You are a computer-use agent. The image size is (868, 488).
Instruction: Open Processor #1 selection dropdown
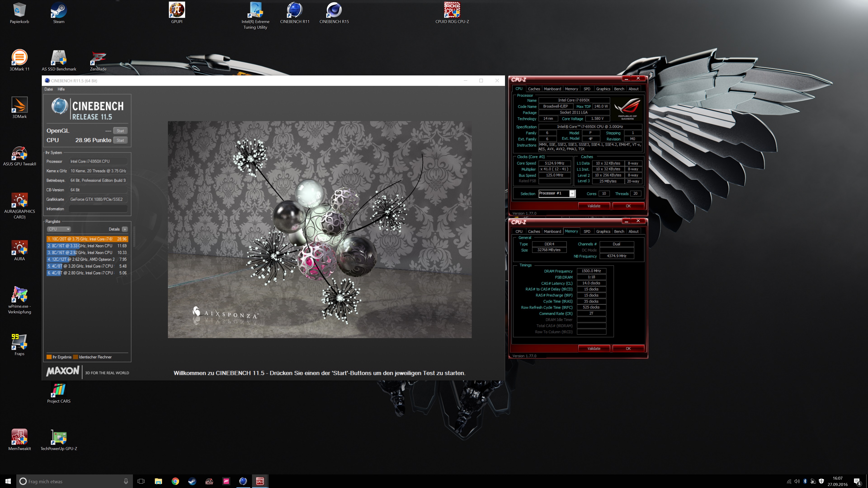[x=557, y=193]
